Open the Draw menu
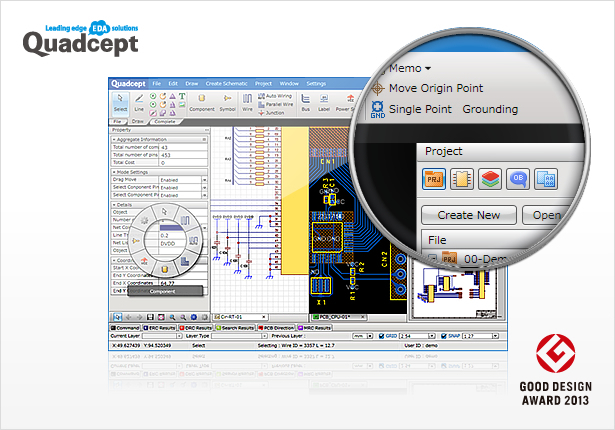This screenshot has width=615, height=430. 192,84
